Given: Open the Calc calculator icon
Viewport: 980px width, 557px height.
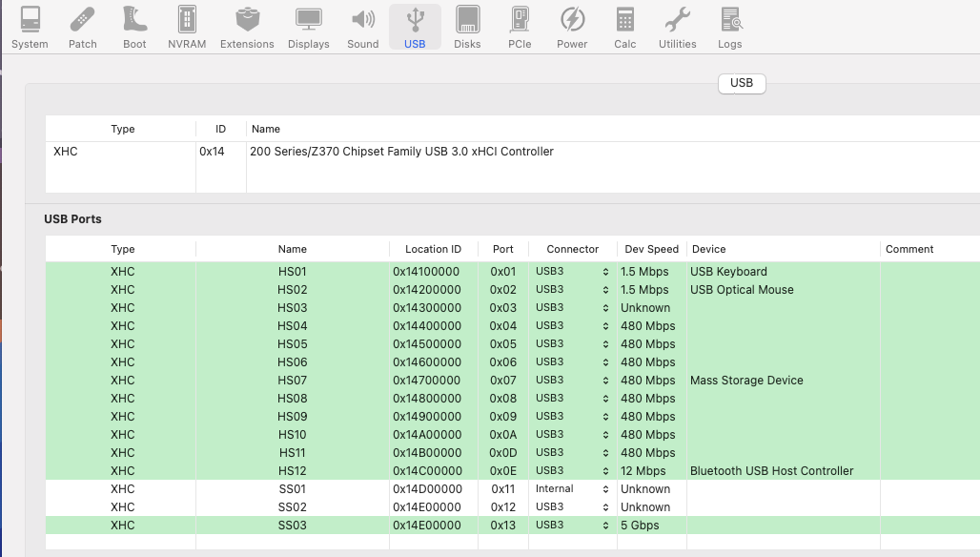Looking at the screenshot, I should [x=625, y=27].
